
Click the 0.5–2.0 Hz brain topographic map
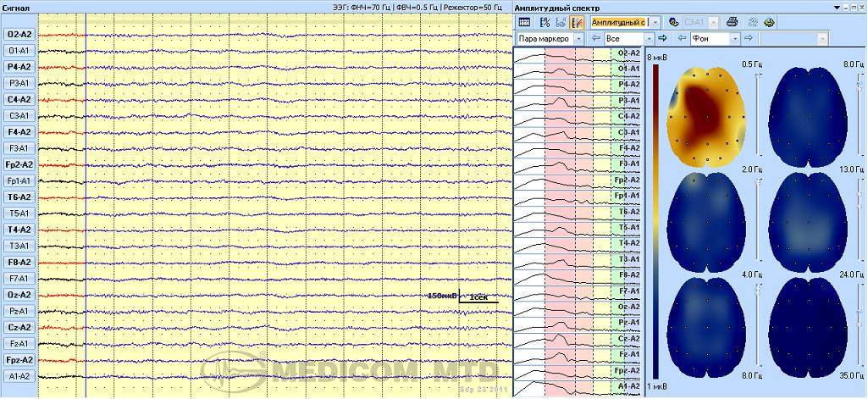pyautogui.click(x=705, y=117)
